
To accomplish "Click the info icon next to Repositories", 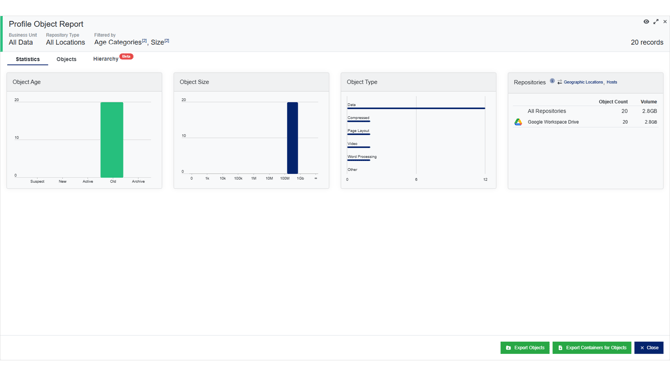I will (552, 81).
